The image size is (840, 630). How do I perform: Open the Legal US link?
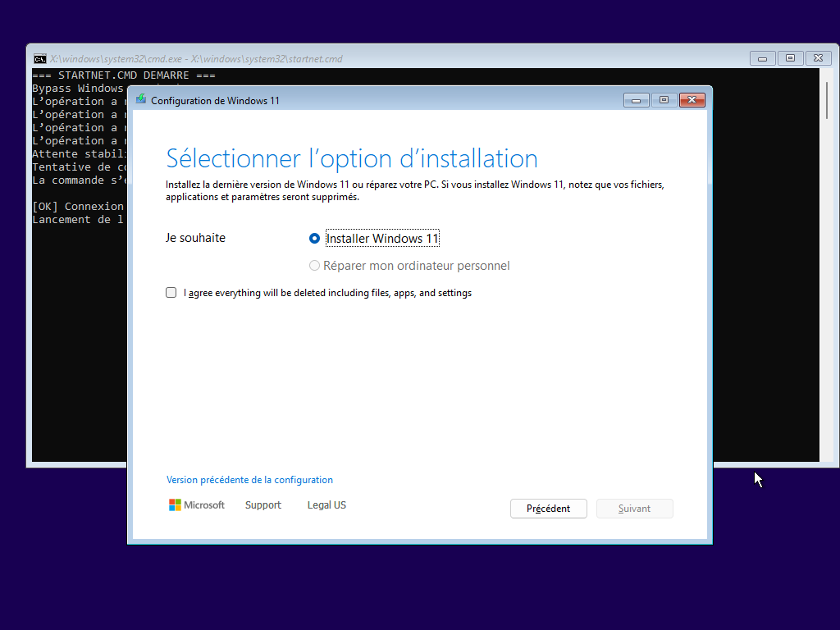tap(326, 505)
